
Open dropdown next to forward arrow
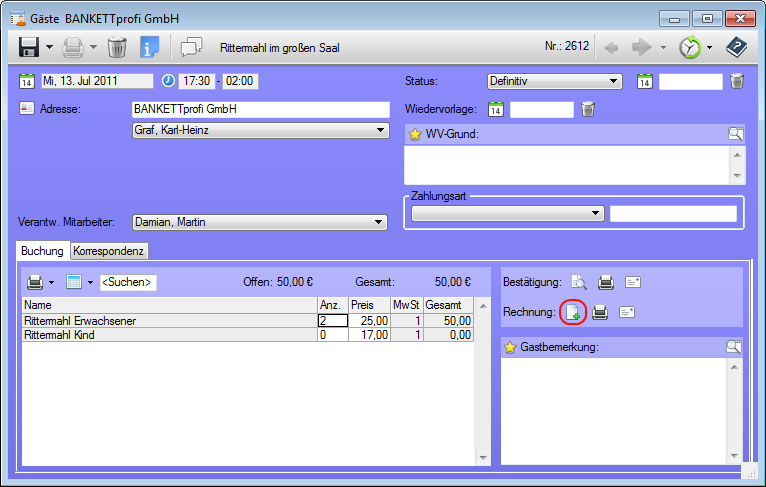pos(663,47)
